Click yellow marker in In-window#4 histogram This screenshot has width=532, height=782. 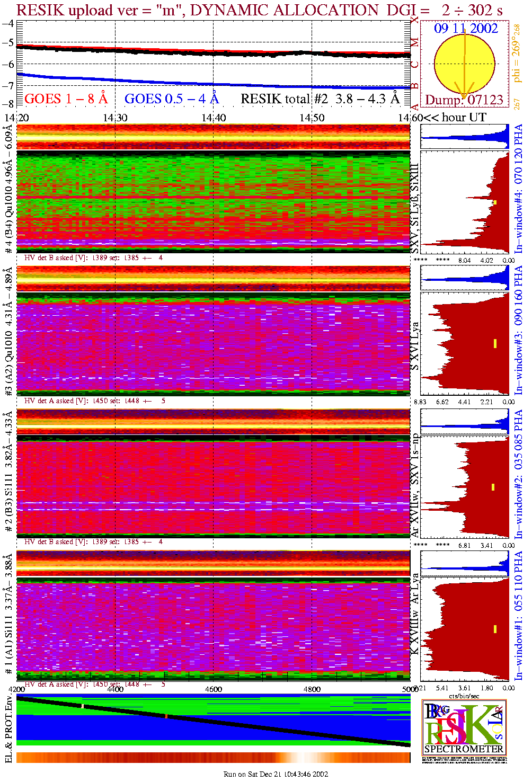click(x=494, y=202)
